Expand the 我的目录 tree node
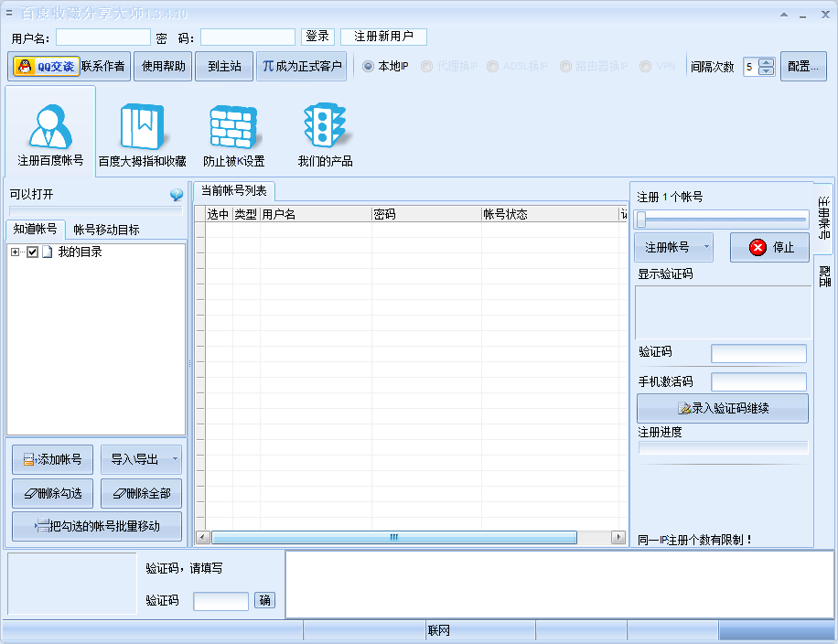Image resolution: width=838 pixels, height=644 pixels. (x=16, y=252)
